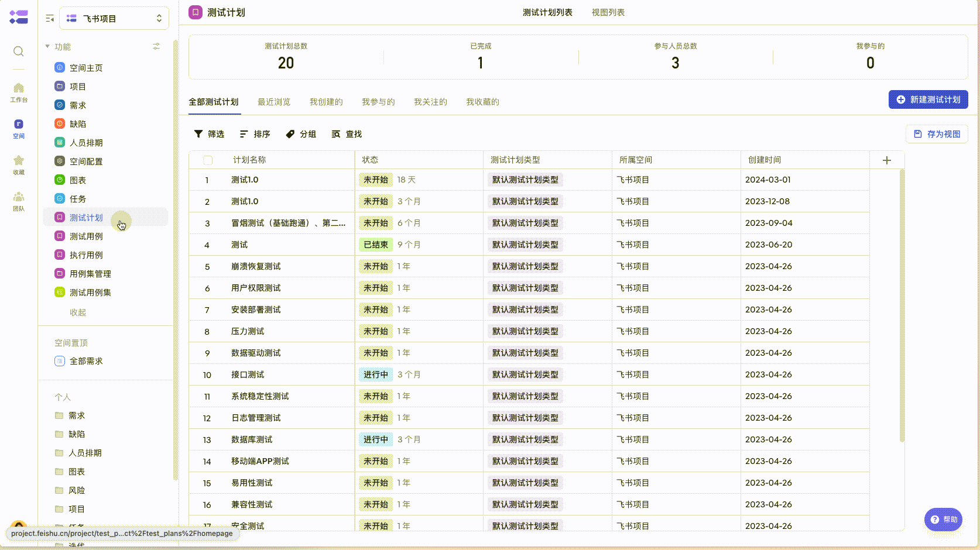Select the 我收藏的 tab
Image resolution: width=980 pixels, height=550 pixels.
tap(482, 102)
